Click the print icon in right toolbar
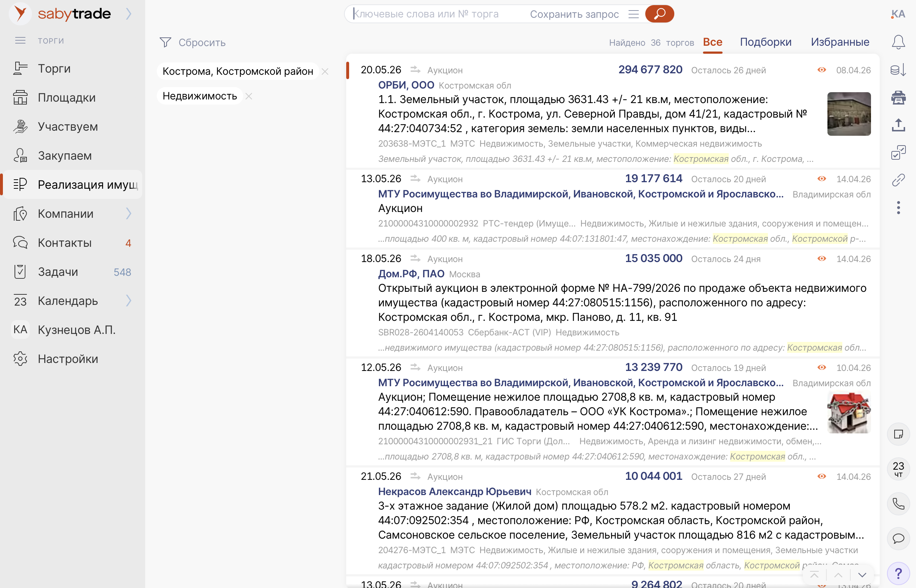This screenshot has width=916, height=588. click(899, 97)
